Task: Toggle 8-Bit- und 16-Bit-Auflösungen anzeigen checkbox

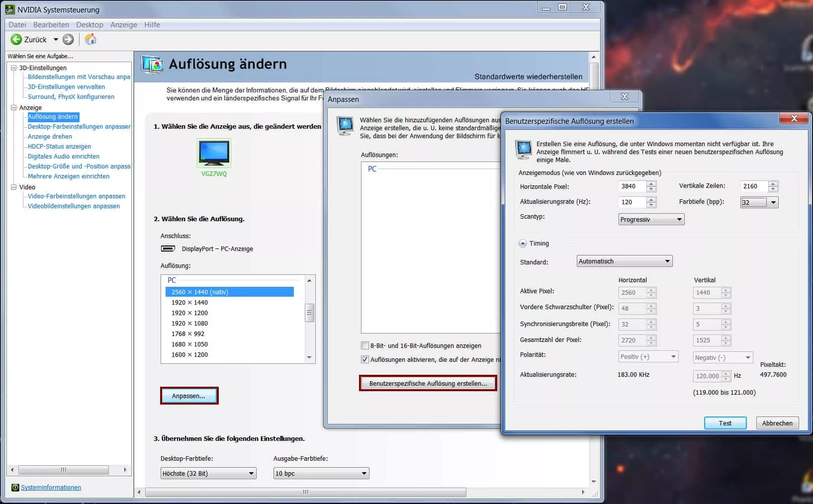Action: tap(365, 346)
